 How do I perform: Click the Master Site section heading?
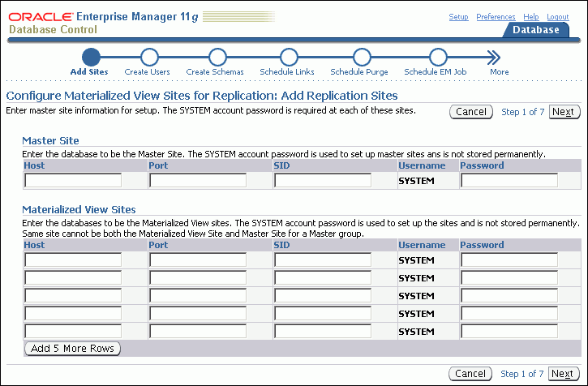[50, 140]
